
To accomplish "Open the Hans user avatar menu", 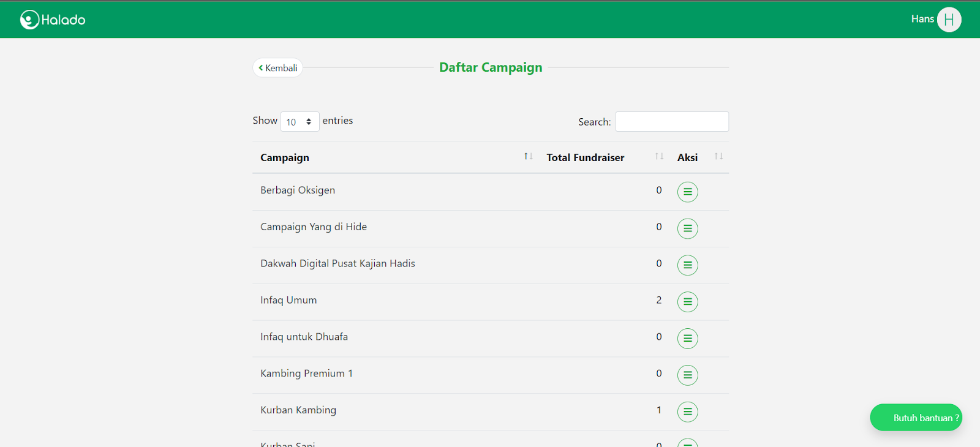I will click(x=949, y=20).
